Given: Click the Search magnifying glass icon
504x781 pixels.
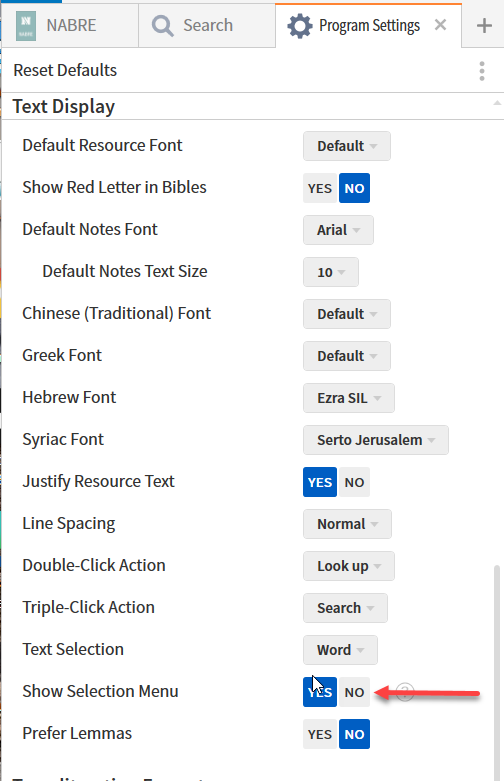Looking at the screenshot, I should (x=162, y=25).
